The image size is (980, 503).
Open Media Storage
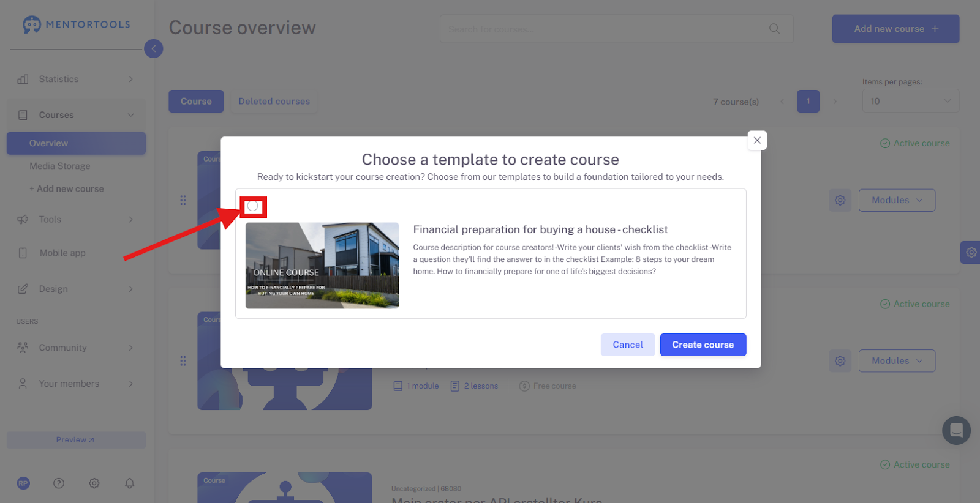pyautogui.click(x=60, y=166)
